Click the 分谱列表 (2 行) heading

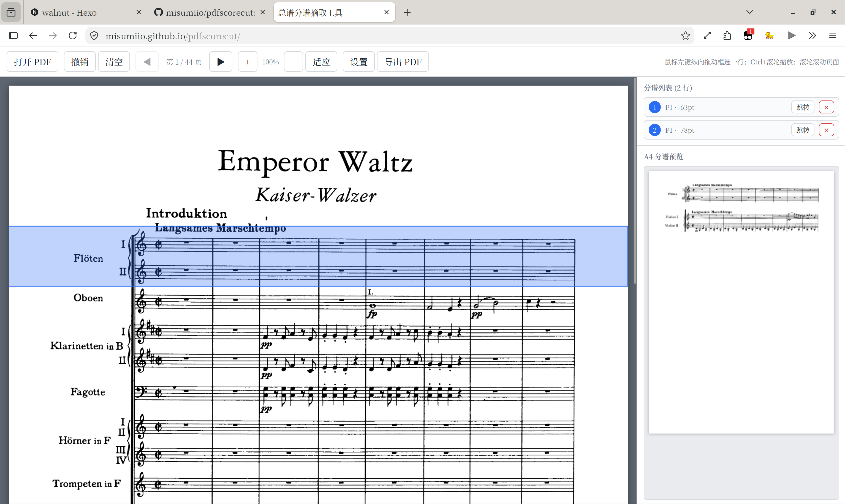click(668, 88)
